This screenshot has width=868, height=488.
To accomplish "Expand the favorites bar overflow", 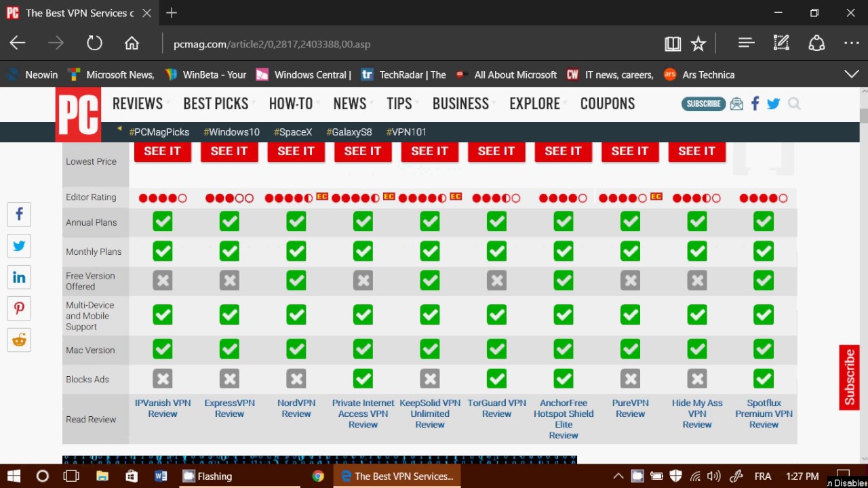I will [x=852, y=74].
